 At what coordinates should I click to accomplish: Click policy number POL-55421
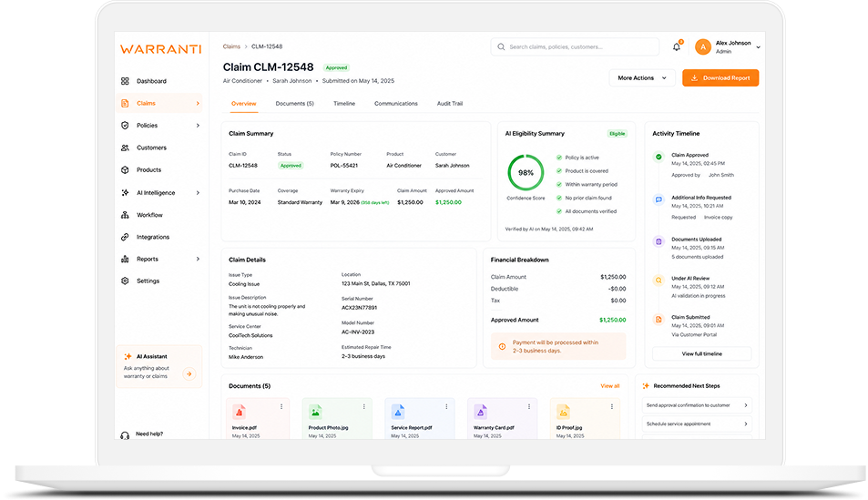(x=343, y=166)
